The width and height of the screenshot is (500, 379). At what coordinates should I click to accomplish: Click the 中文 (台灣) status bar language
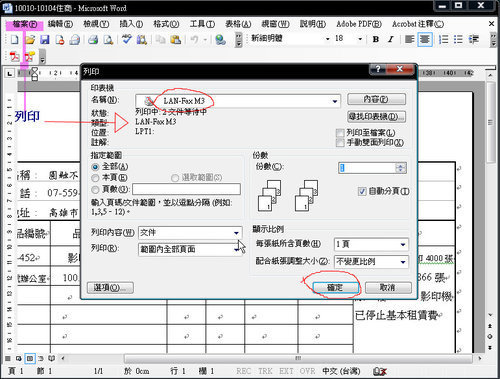(341, 371)
